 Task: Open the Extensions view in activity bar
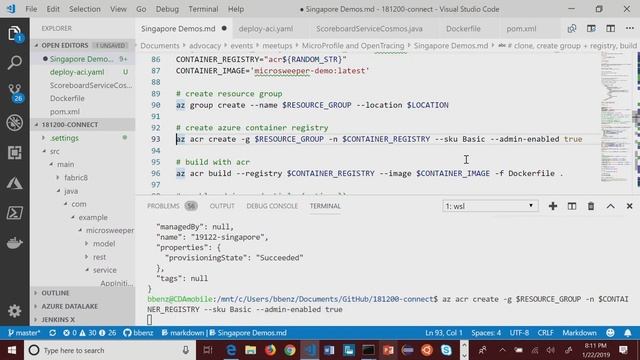click(14, 153)
